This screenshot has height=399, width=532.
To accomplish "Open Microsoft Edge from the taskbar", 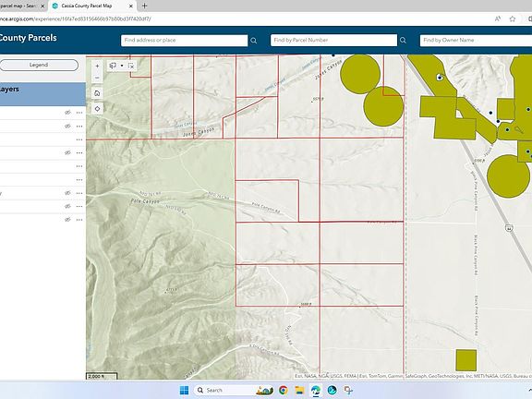I will click(316, 390).
